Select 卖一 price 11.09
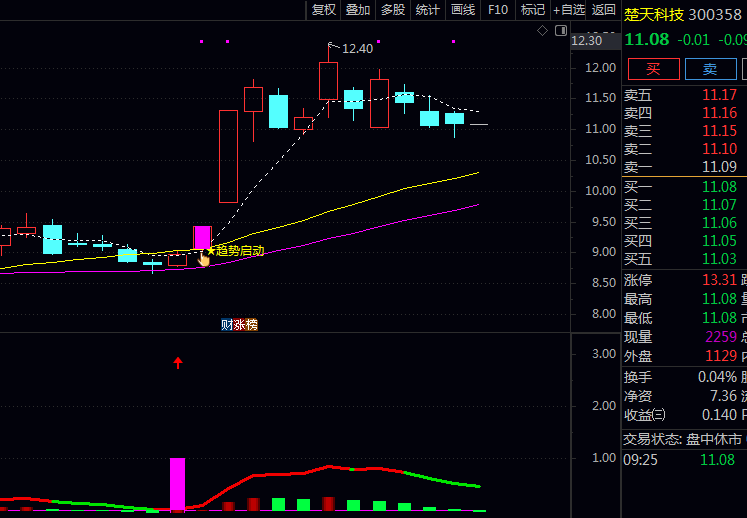The width and height of the screenshot is (747, 518). click(719, 167)
